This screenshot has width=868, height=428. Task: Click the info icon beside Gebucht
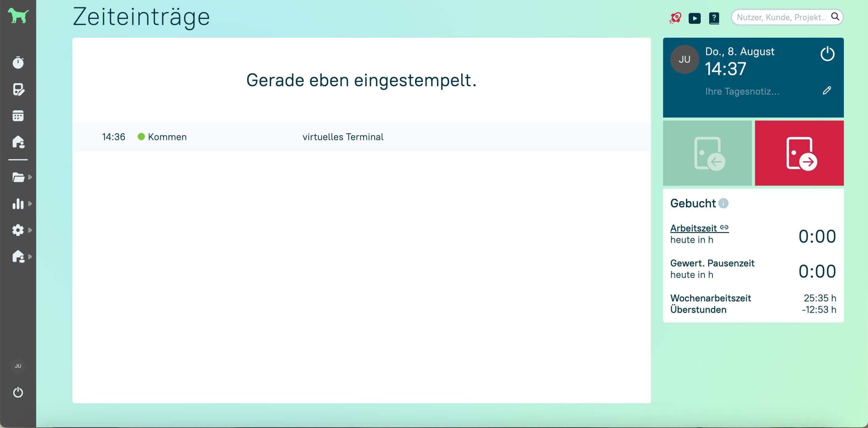pos(723,203)
